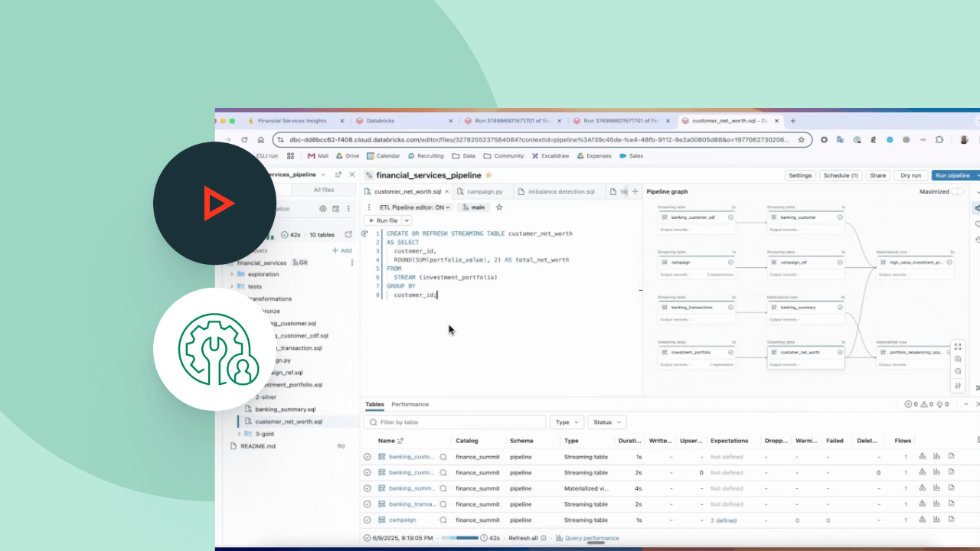Click the Run pipeline button
The height and width of the screenshot is (551, 980).
(x=952, y=175)
